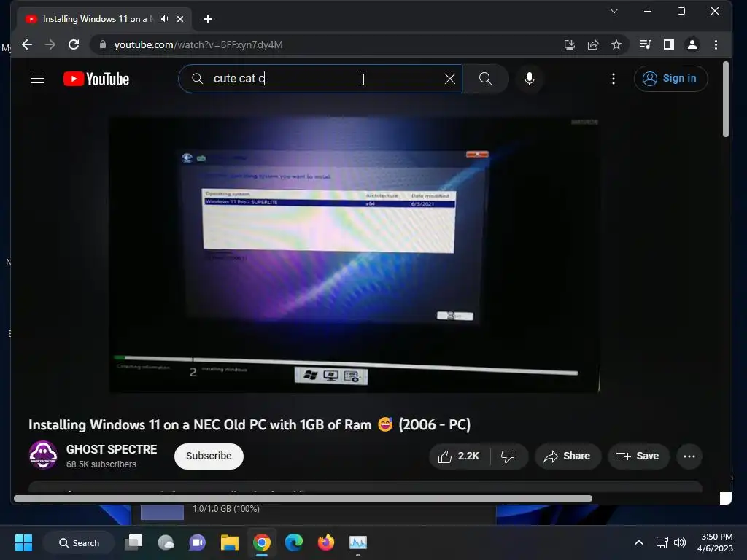Screen dimensions: 747x560
Task: Open the YouTube guide hamburger menu
Action: 37,79
